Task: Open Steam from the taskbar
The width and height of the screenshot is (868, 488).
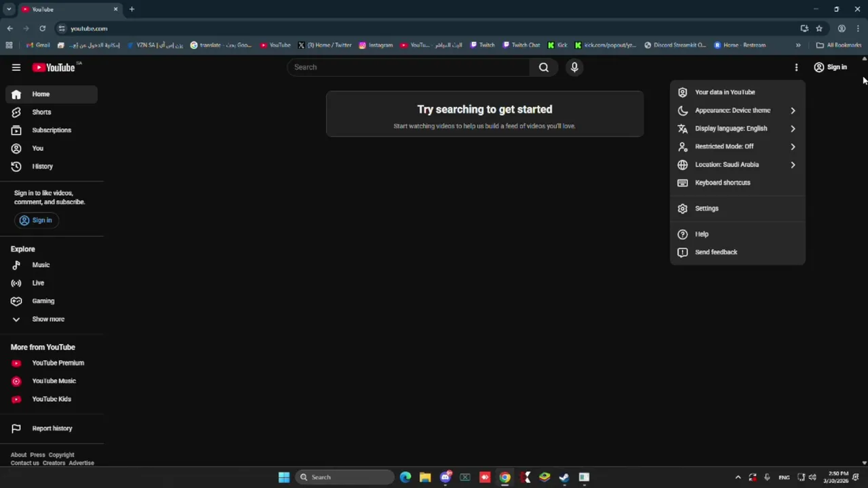Action: pyautogui.click(x=564, y=477)
